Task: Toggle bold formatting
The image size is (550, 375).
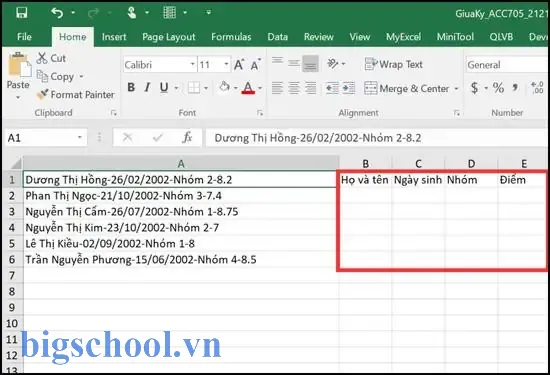Action: tap(131, 87)
